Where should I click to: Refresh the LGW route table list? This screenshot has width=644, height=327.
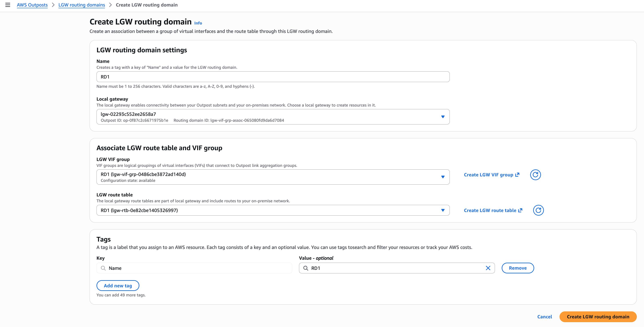[538, 210]
